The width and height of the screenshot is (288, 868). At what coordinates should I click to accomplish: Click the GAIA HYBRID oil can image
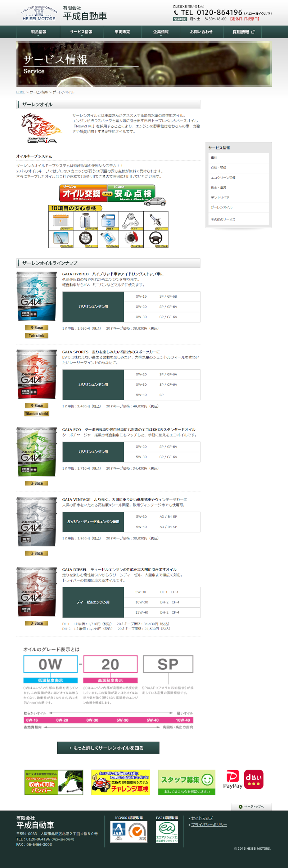37,296
